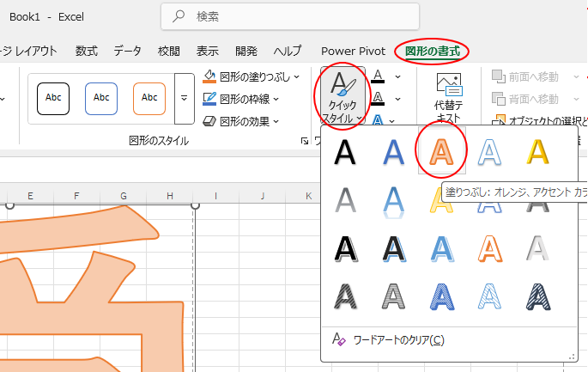Apply the black-outline Abc shape style
588x372 pixels.
(53, 98)
